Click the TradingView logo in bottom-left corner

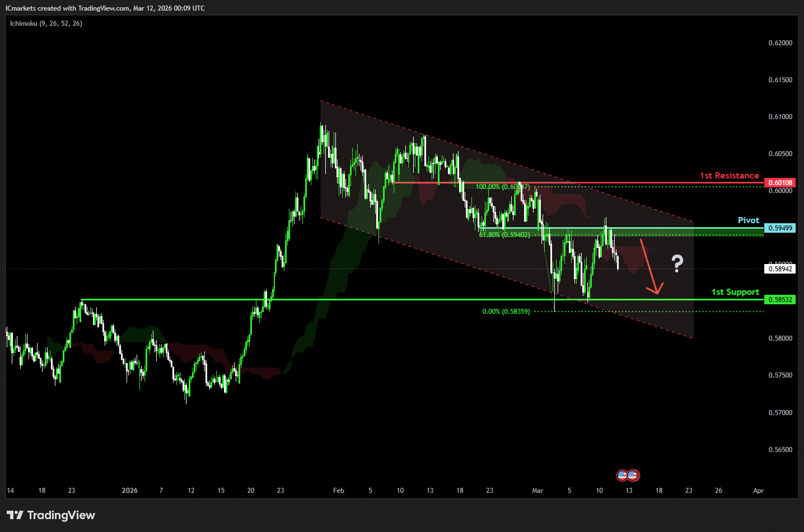pyautogui.click(x=51, y=515)
